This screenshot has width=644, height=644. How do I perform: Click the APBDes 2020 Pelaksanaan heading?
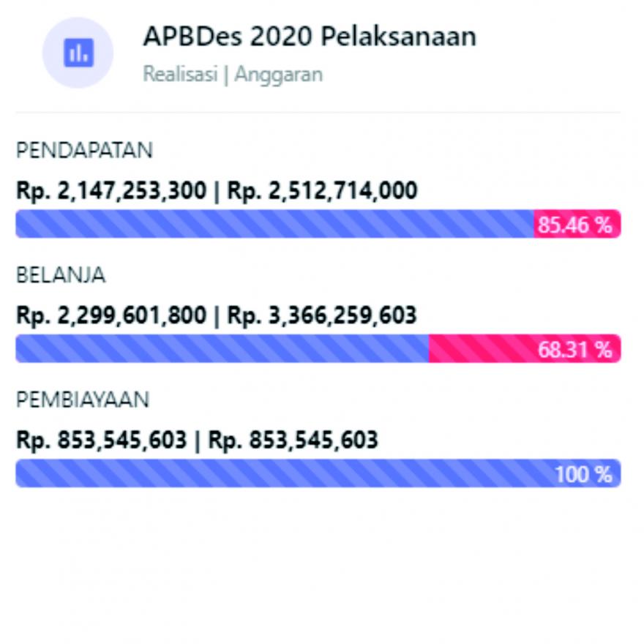[310, 36]
